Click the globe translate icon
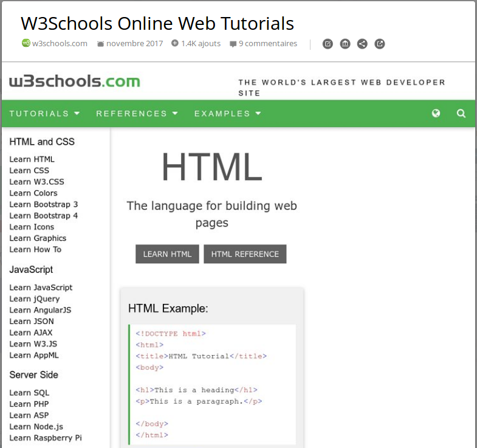The height and width of the screenshot is (448, 477). [436, 113]
